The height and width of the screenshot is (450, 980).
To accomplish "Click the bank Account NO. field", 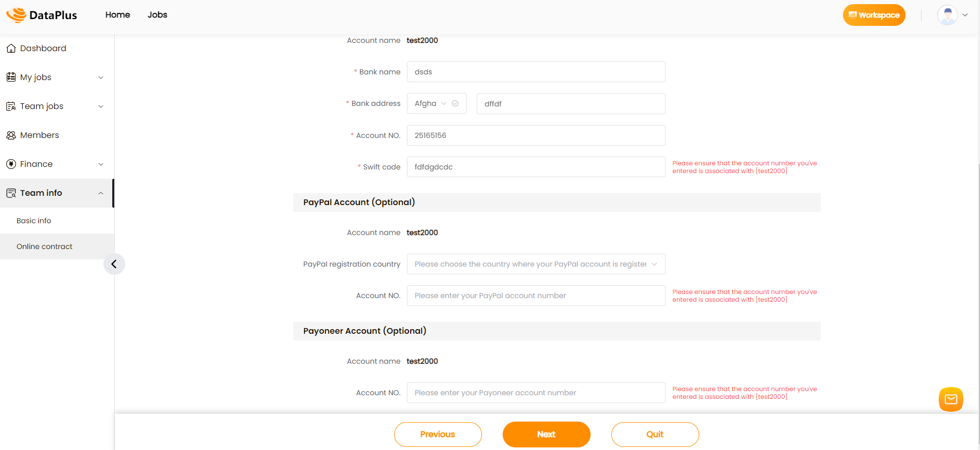I will click(x=536, y=135).
